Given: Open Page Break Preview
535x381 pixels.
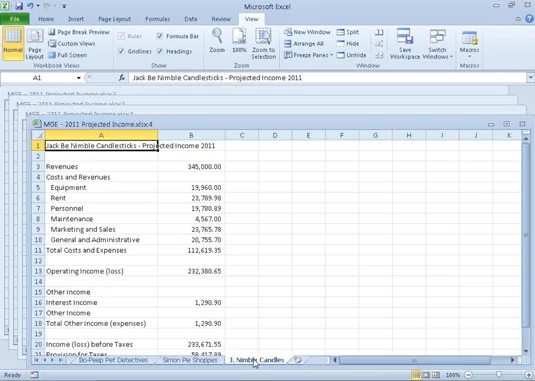Looking at the screenshot, I should [x=79, y=32].
